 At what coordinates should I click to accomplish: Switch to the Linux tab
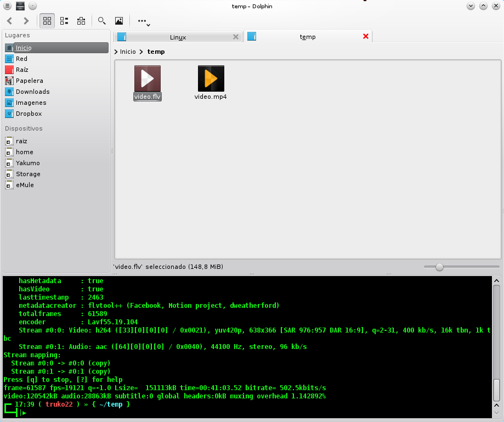click(x=178, y=37)
